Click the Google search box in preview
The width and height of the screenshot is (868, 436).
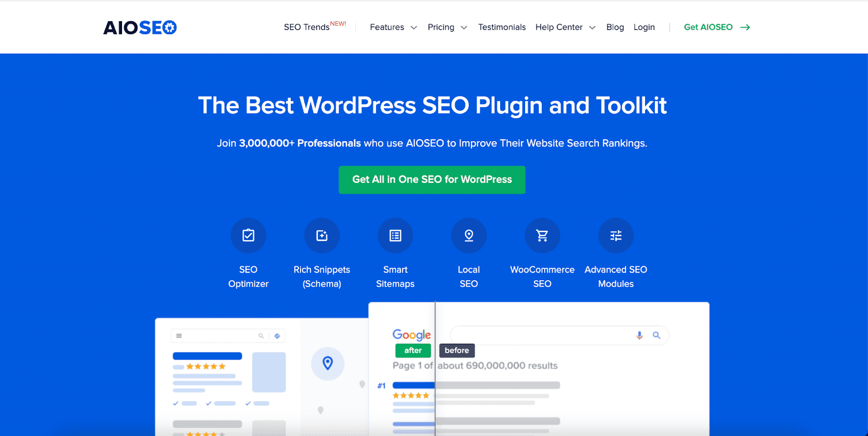click(x=559, y=336)
